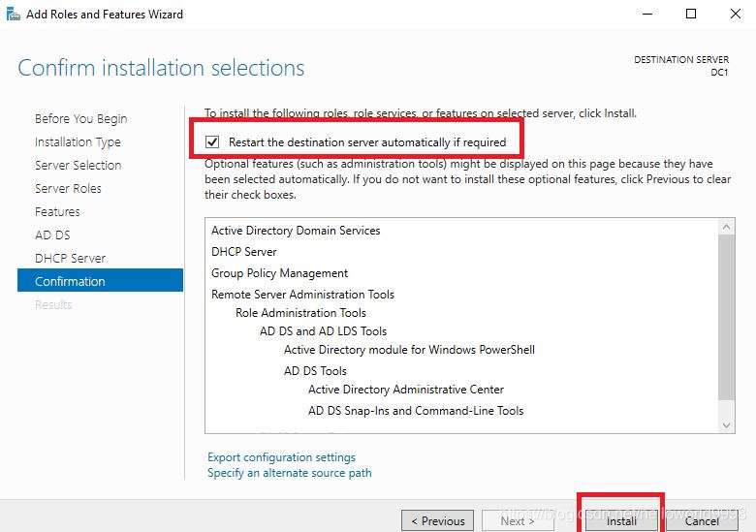Jump to the DHCP Server step
Image resolution: width=756 pixels, height=532 pixels.
(70, 258)
